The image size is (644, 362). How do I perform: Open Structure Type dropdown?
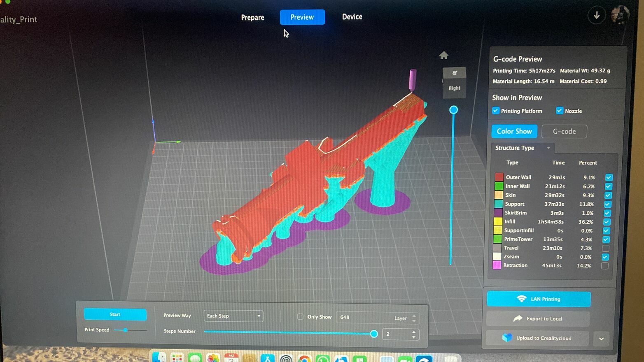pos(523,148)
